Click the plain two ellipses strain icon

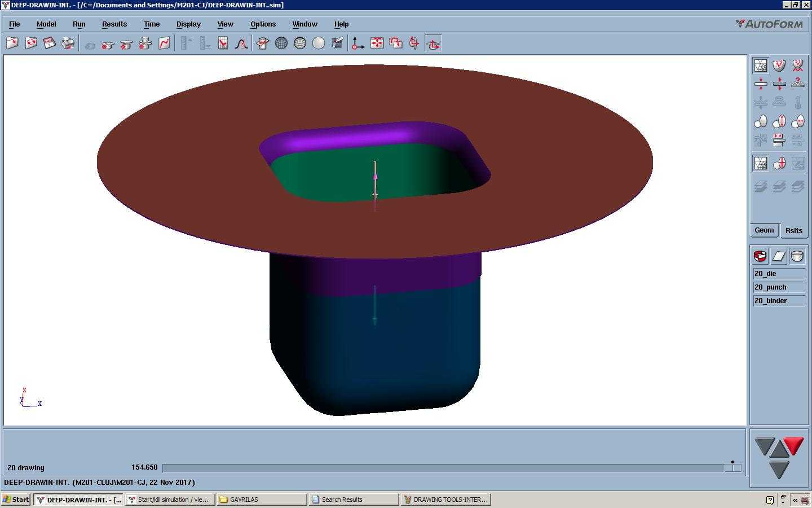(761, 121)
